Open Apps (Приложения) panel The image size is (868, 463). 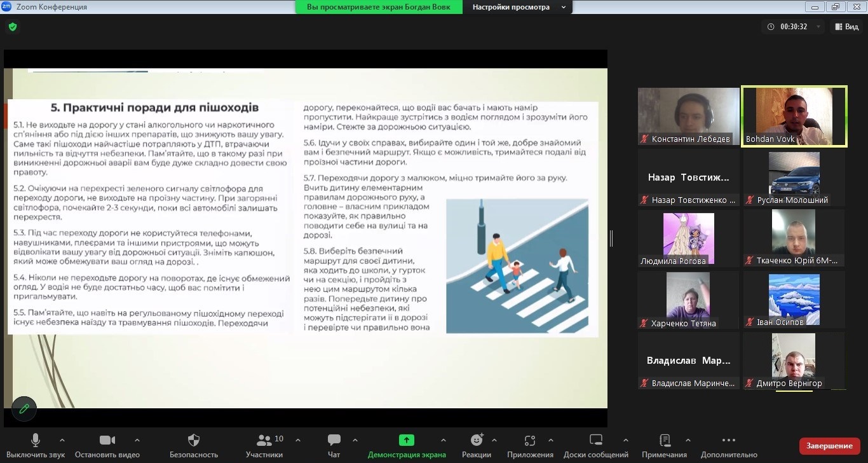tap(530, 445)
